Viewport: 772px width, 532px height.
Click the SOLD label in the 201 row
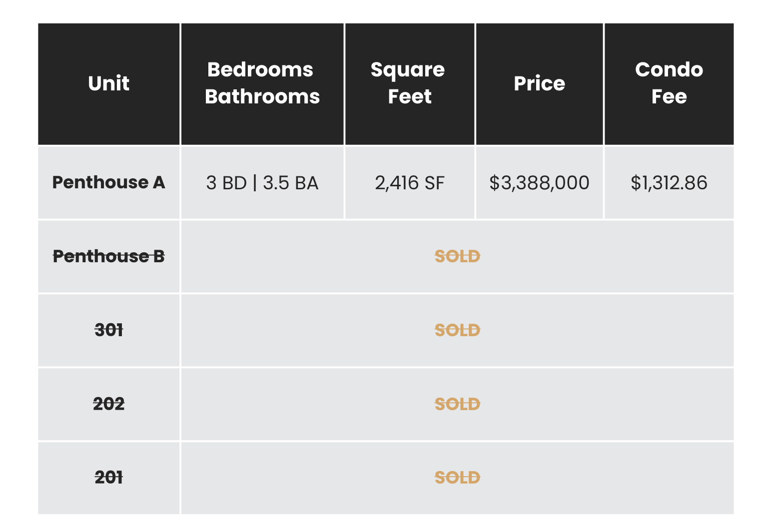pos(457,478)
